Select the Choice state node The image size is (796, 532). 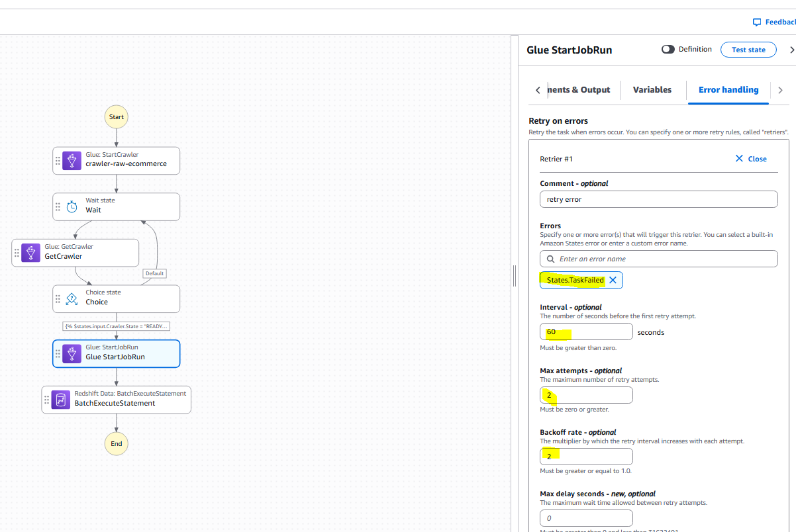pyautogui.click(x=117, y=298)
